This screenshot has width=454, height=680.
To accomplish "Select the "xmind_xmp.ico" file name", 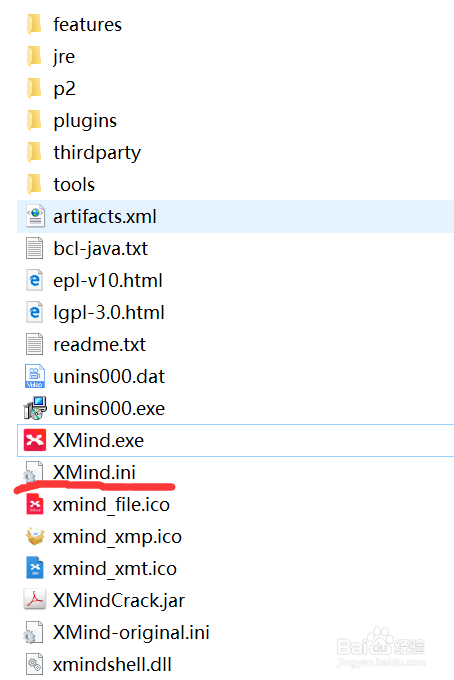I will click(x=118, y=537).
